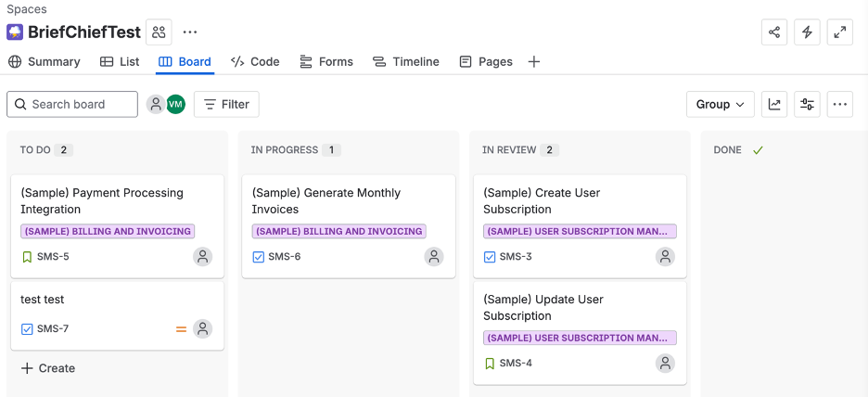Image resolution: width=868 pixels, height=397 pixels.
Task: Click the SMS-7 issue key
Action: tap(53, 329)
